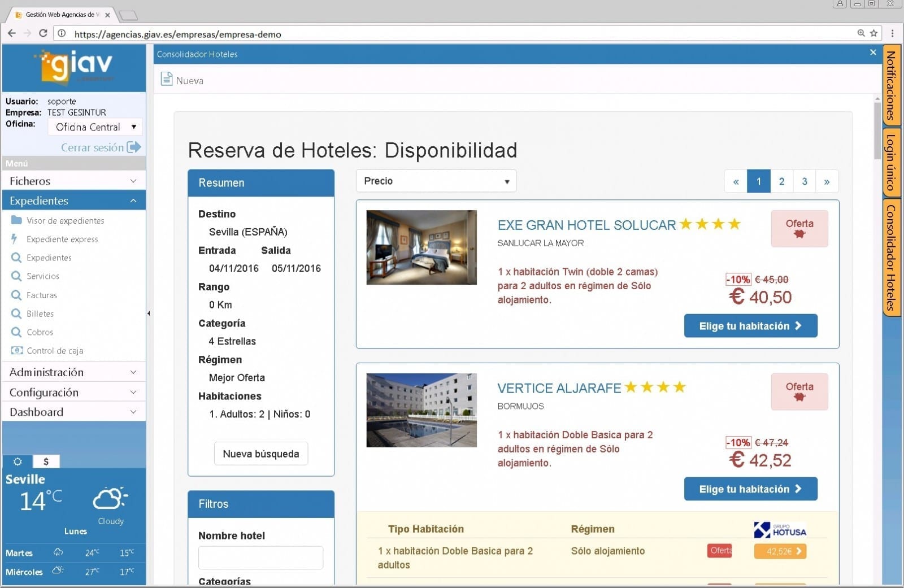Image resolution: width=904 pixels, height=588 pixels.
Task: Open Control de caja menu item
Action: point(55,350)
